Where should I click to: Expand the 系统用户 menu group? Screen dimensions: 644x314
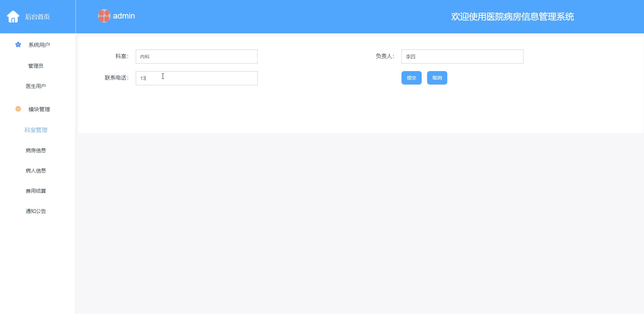click(39, 45)
